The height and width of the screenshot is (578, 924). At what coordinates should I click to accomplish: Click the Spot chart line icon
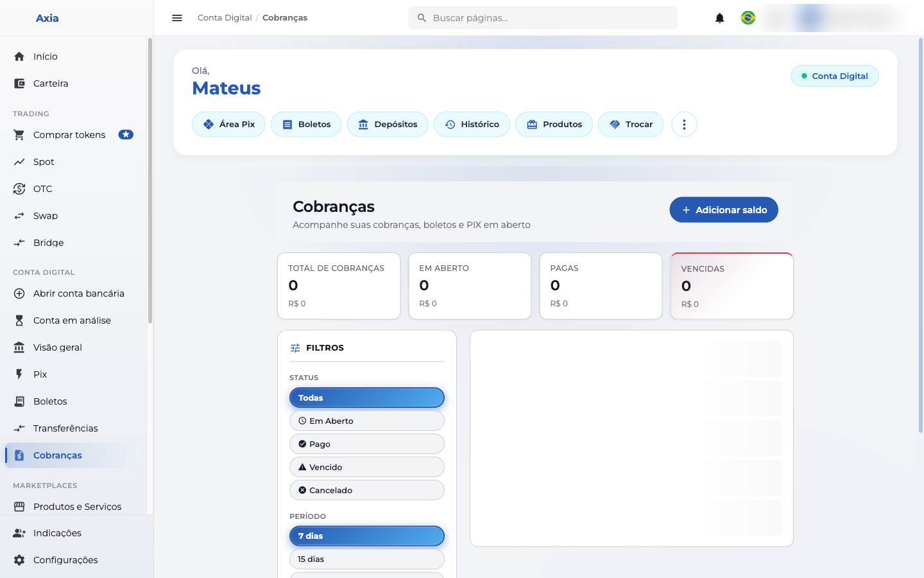pyautogui.click(x=19, y=162)
